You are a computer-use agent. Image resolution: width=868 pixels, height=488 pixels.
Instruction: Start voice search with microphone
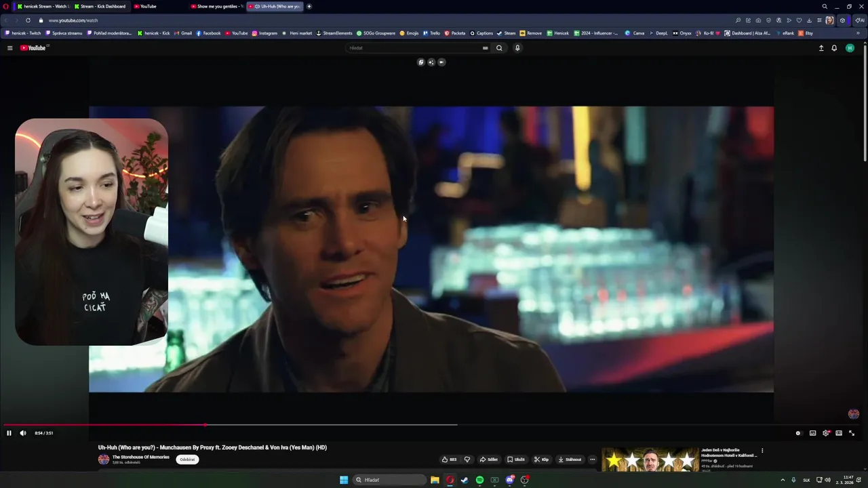click(x=517, y=48)
